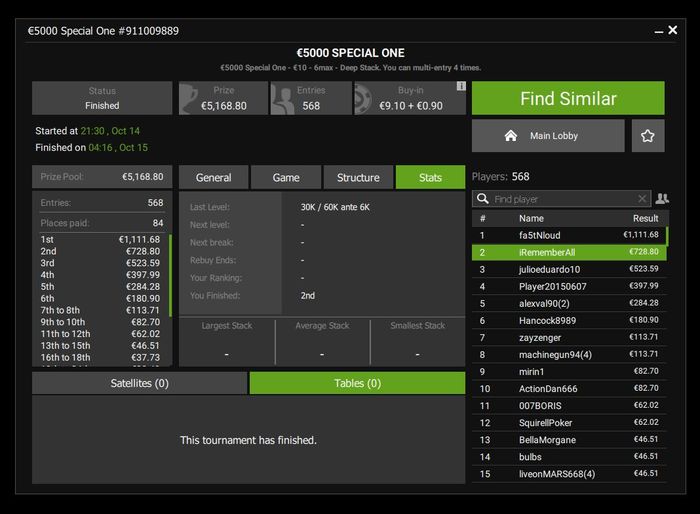The width and height of the screenshot is (700, 514).
Task: Click the Players: 568 count label
Action: pos(500,176)
